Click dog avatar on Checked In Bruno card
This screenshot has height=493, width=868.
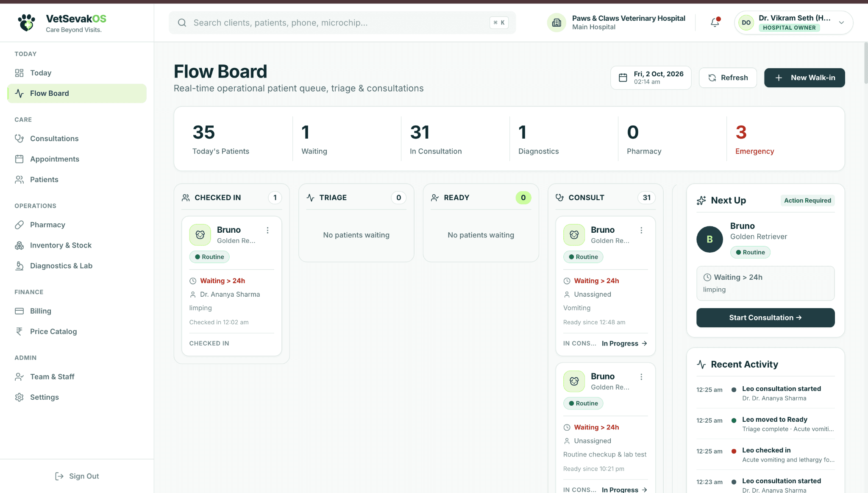pos(200,235)
